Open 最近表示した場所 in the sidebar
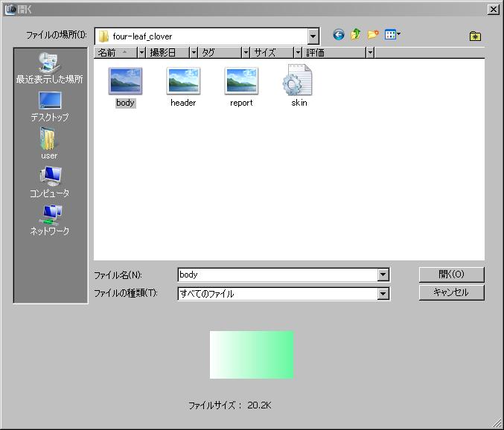This screenshot has width=504, height=430. click(49, 68)
